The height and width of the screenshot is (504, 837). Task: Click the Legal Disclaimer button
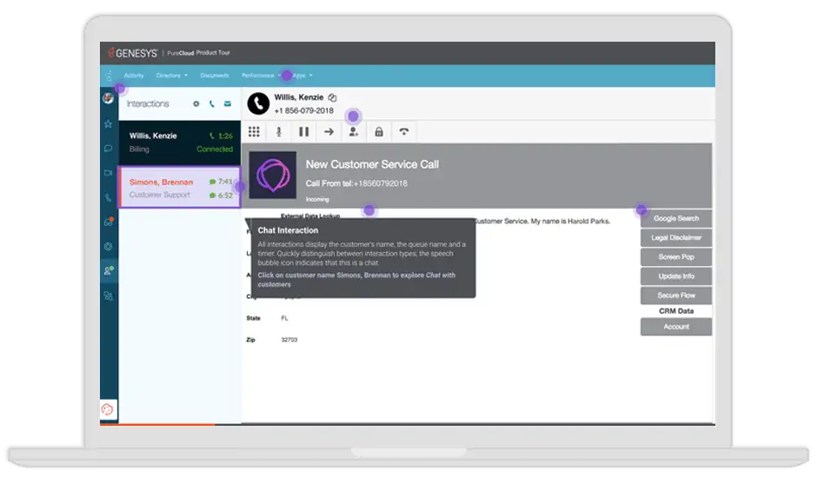676,238
